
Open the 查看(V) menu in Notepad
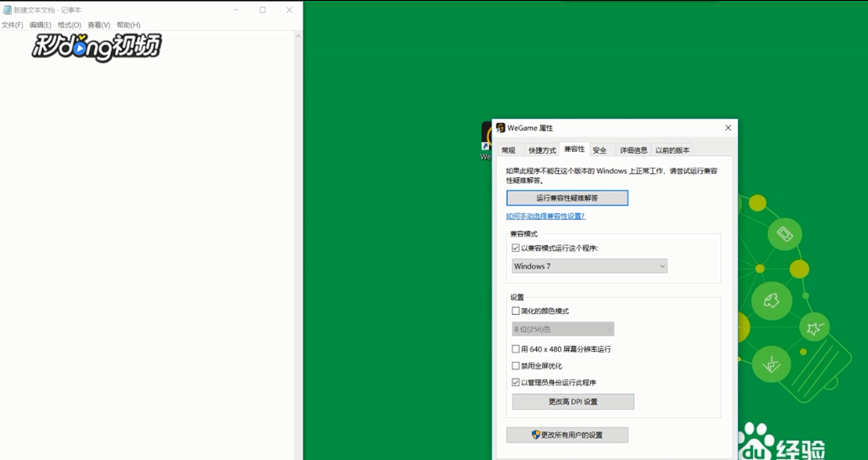coord(98,25)
